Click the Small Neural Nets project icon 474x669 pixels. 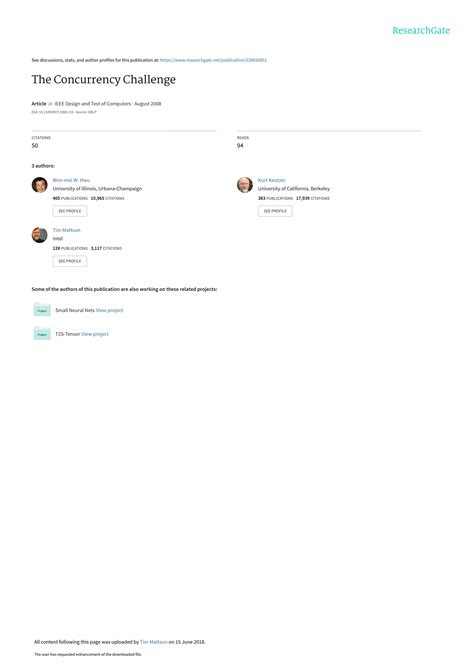point(42,310)
